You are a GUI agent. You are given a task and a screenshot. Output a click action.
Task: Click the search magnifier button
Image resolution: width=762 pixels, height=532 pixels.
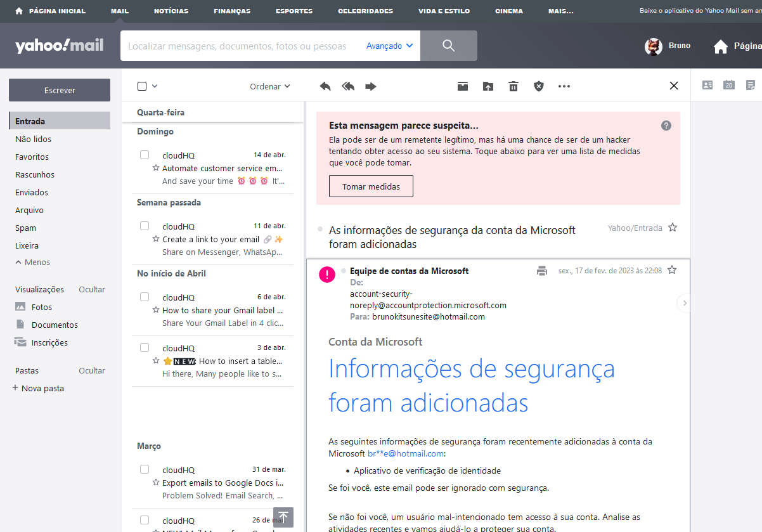point(449,46)
